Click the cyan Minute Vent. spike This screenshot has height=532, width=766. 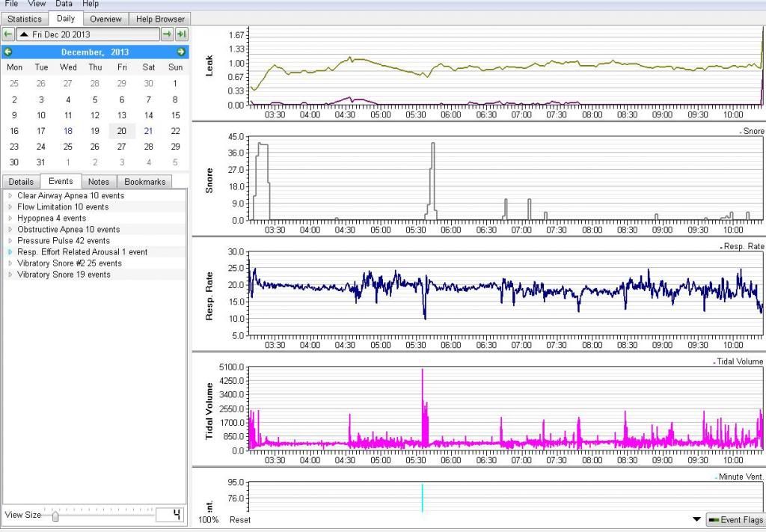423,498
